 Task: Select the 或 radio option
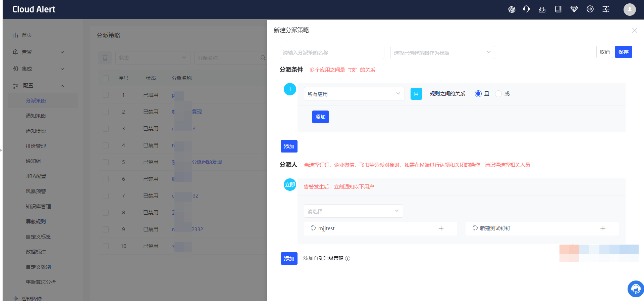pos(498,94)
